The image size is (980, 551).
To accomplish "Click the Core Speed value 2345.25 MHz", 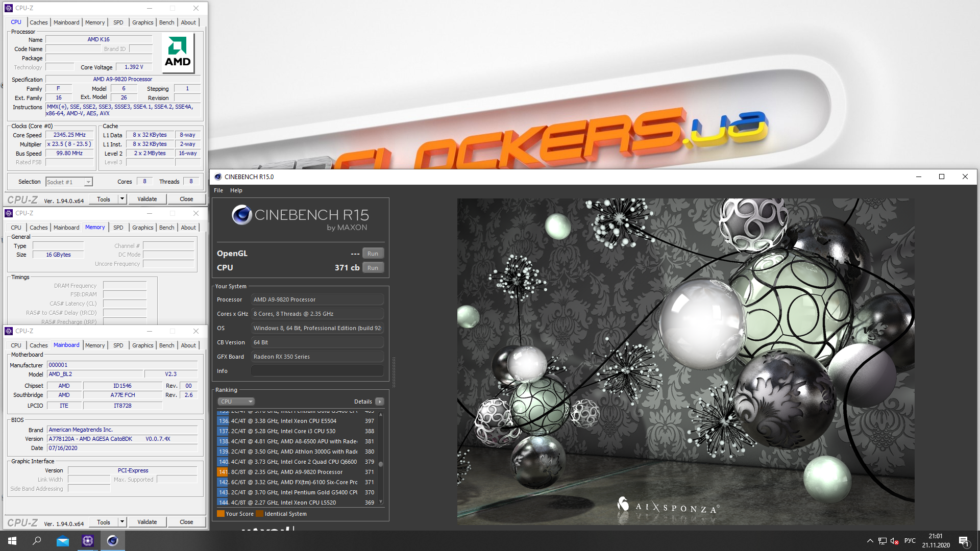I will tap(69, 135).
